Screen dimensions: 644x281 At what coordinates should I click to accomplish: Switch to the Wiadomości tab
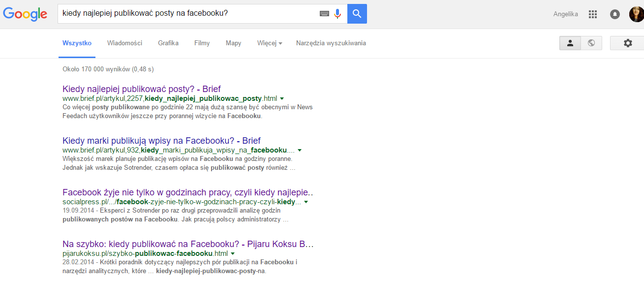[124, 43]
